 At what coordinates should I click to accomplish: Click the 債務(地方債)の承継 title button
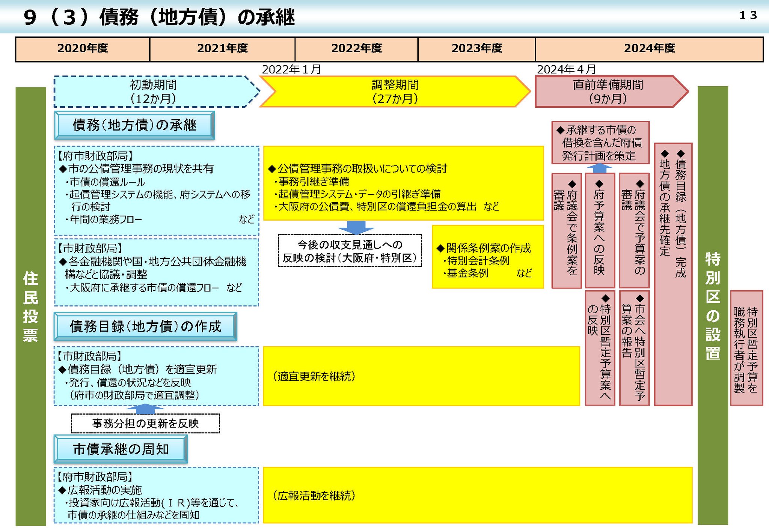coord(134,125)
